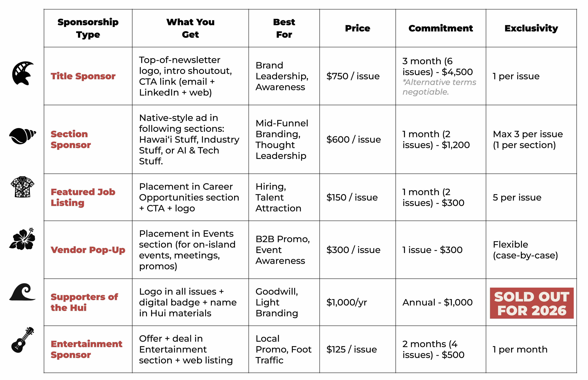Click the Price column header
The image size is (588, 380).
pos(357,28)
